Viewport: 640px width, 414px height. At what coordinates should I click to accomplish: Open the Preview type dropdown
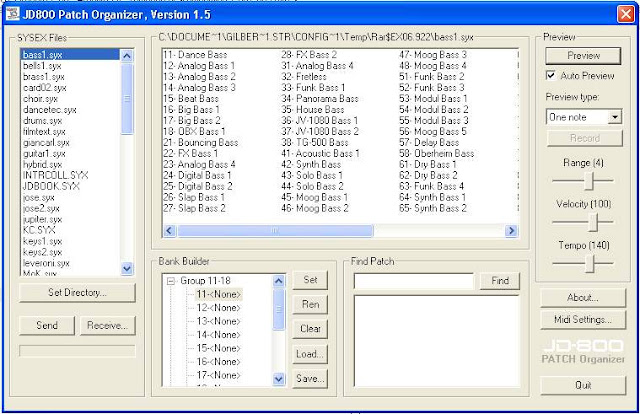614,117
